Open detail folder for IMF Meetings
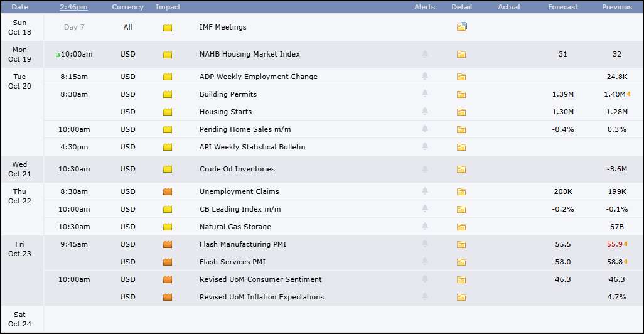This screenshot has height=334, width=644. point(461,27)
